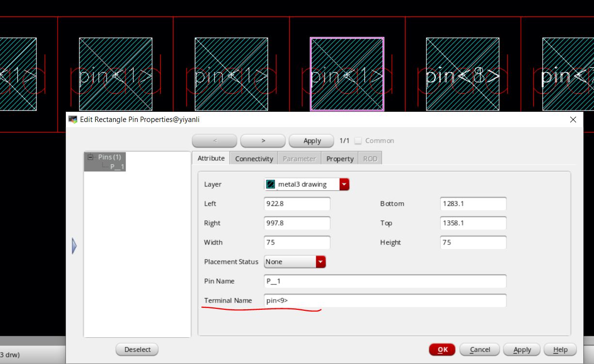The image size is (594, 364).
Task: Switch to the Connectivity tab
Action: tap(254, 159)
